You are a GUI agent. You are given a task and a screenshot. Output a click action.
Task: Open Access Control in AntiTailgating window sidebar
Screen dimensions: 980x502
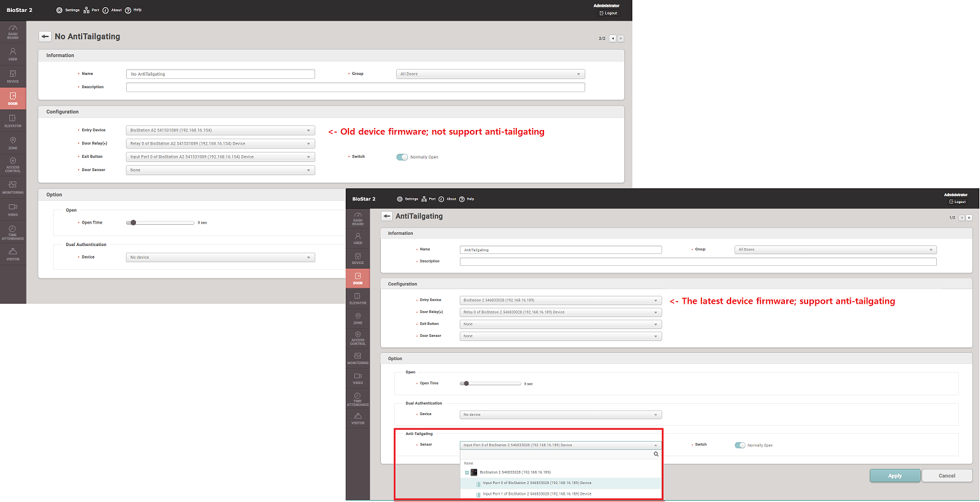click(358, 338)
